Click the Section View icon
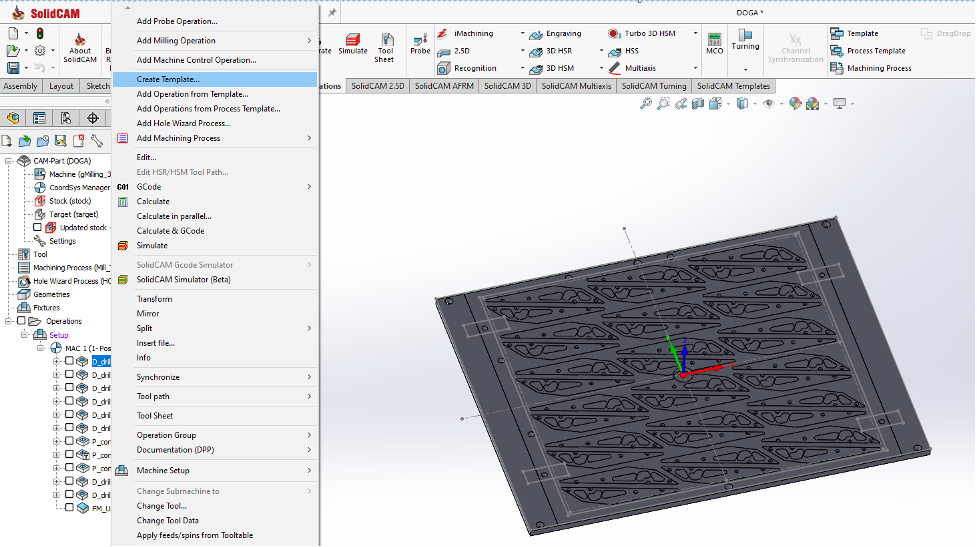This screenshot has height=547, width=977. click(698, 103)
